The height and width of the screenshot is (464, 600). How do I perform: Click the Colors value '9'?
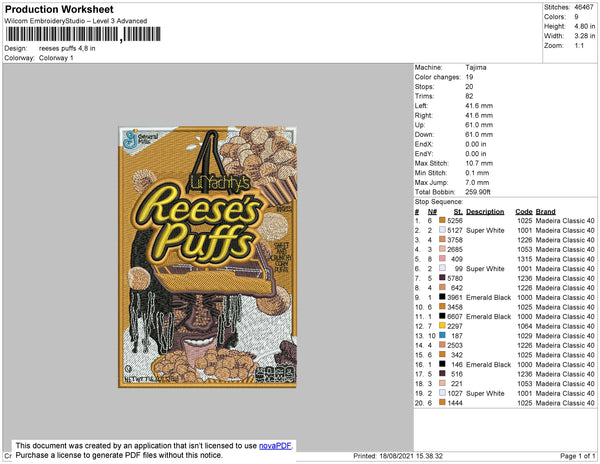(x=576, y=17)
